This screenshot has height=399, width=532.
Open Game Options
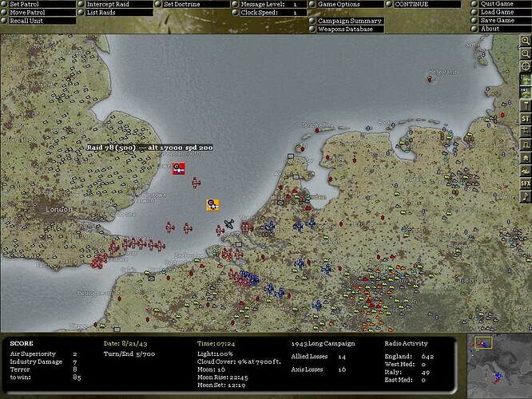tap(347, 5)
